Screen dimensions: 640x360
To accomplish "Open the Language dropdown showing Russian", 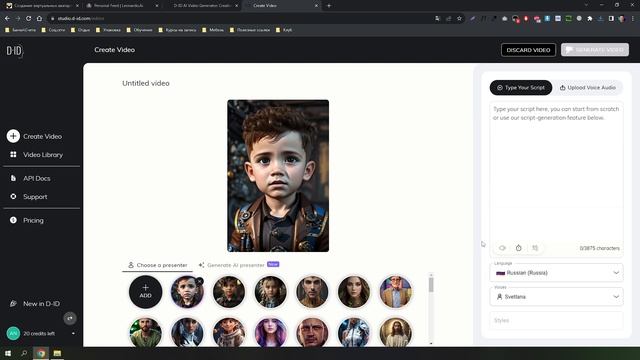I will pyautogui.click(x=556, y=273).
